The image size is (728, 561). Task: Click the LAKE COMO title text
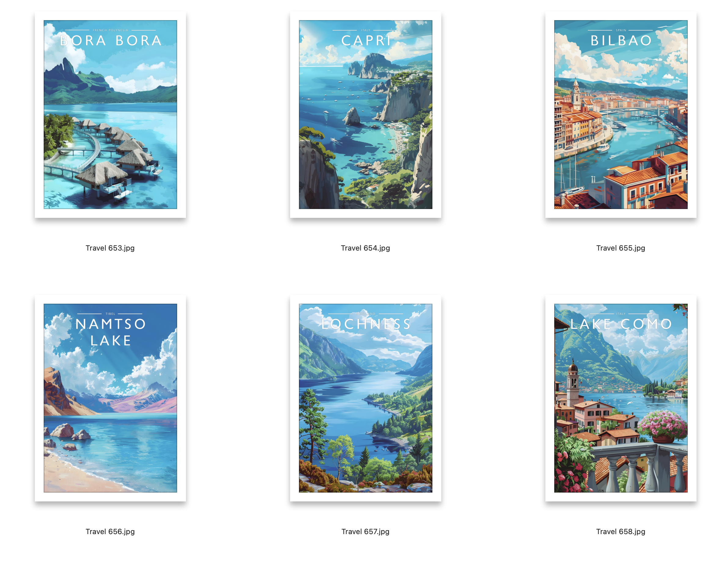point(621,324)
